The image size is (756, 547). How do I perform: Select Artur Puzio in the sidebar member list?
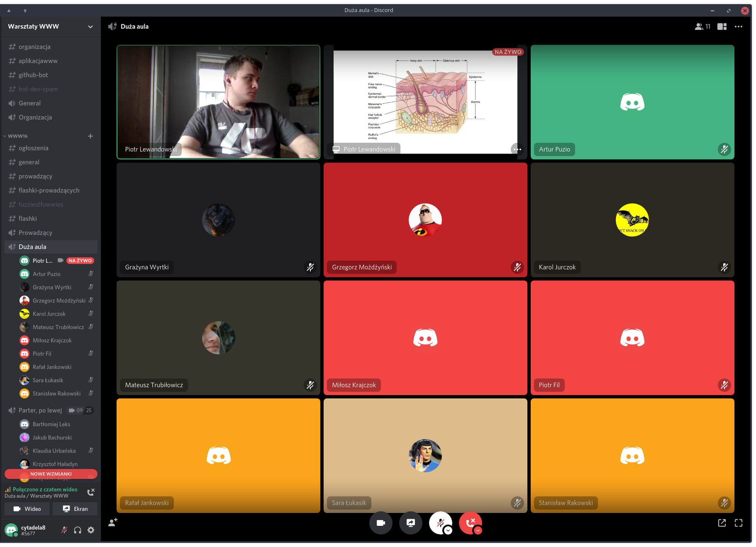pos(57,274)
